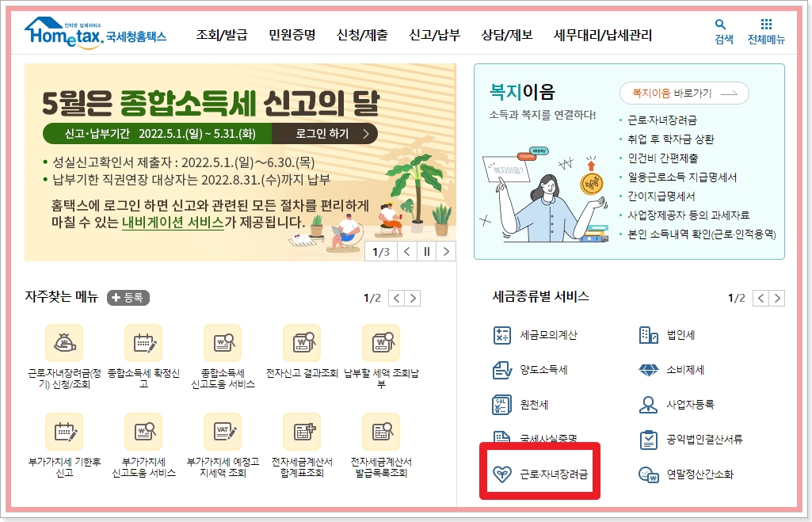812x522 pixels.
Task: Pause the banner slideshow
Action: (x=427, y=252)
